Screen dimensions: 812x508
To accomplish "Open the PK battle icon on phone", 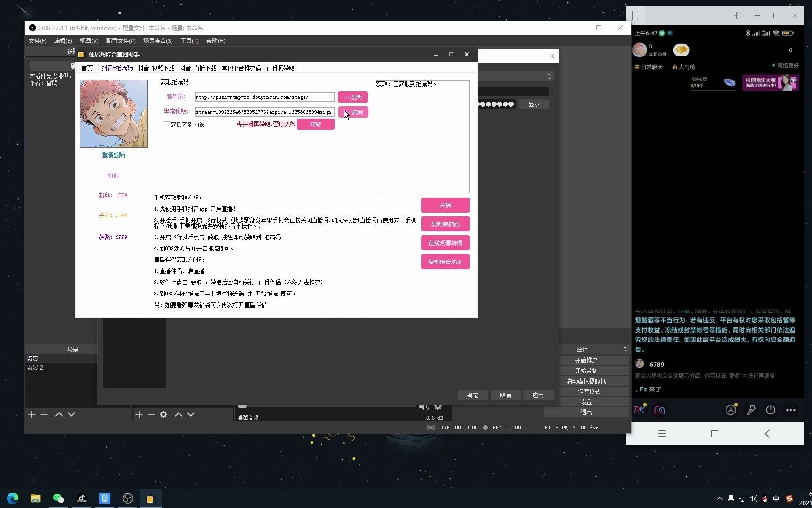I will pyautogui.click(x=640, y=410).
